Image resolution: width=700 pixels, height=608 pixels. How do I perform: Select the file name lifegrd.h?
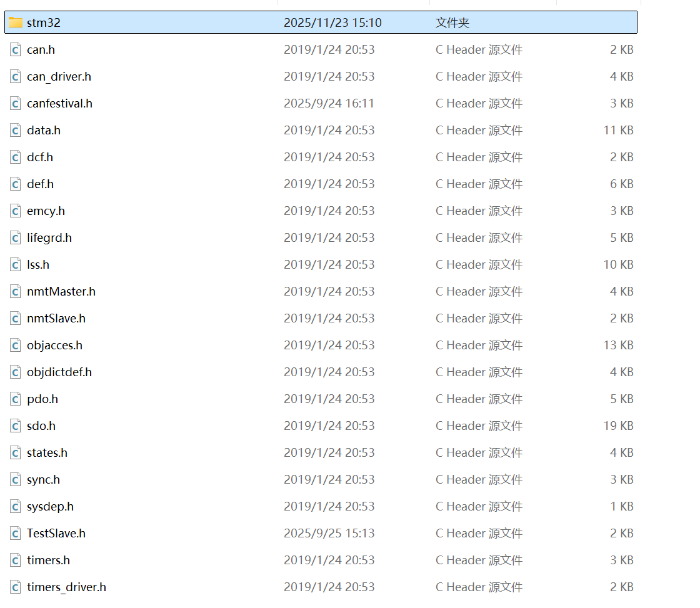(x=49, y=238)
